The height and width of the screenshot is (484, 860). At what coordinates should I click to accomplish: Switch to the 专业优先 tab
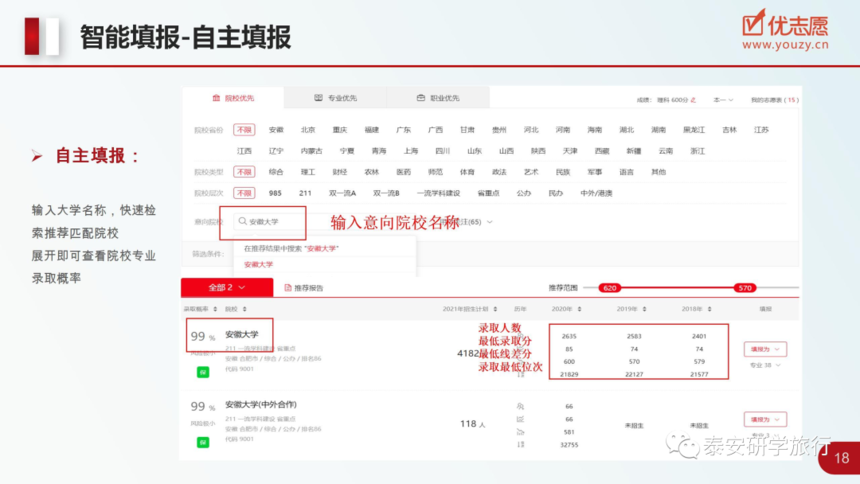[x=336, y=98]
